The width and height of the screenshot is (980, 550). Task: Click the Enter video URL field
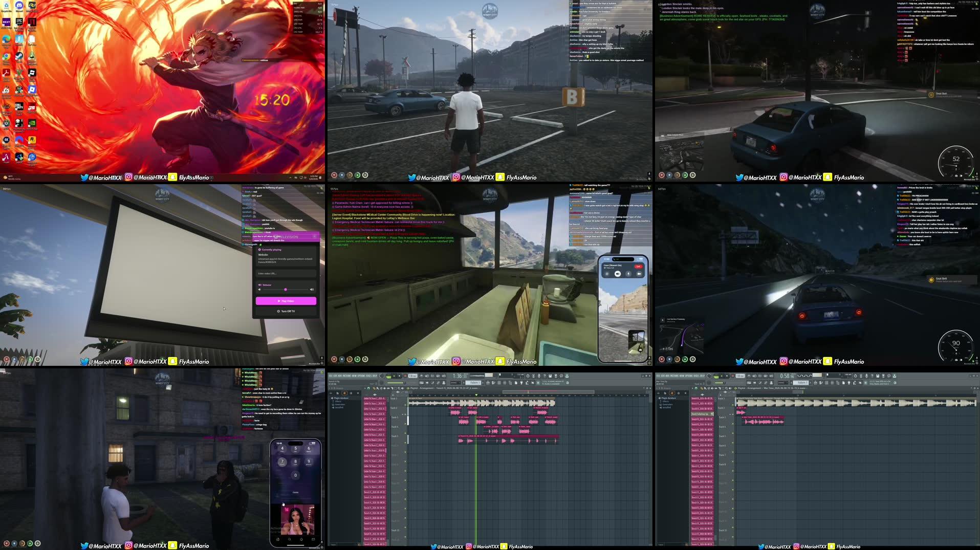[x=286, y=273]
